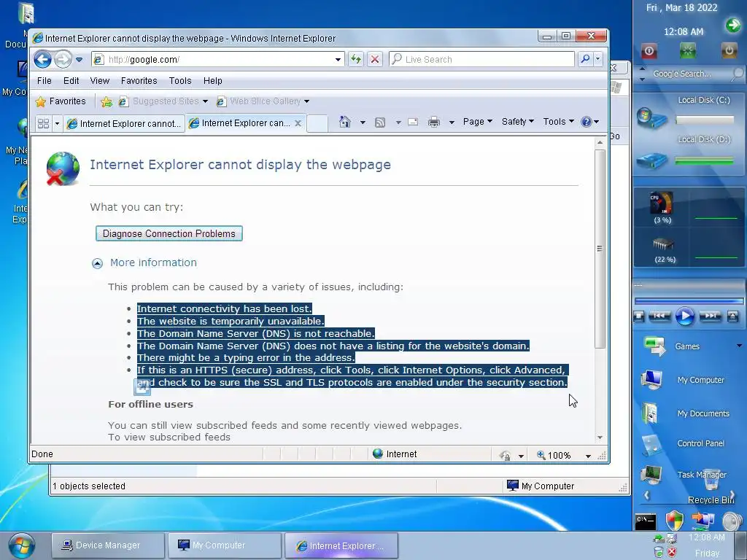Click the Local Disk (D:) usage bar
The image size is (747, 560).
point(705,161)
